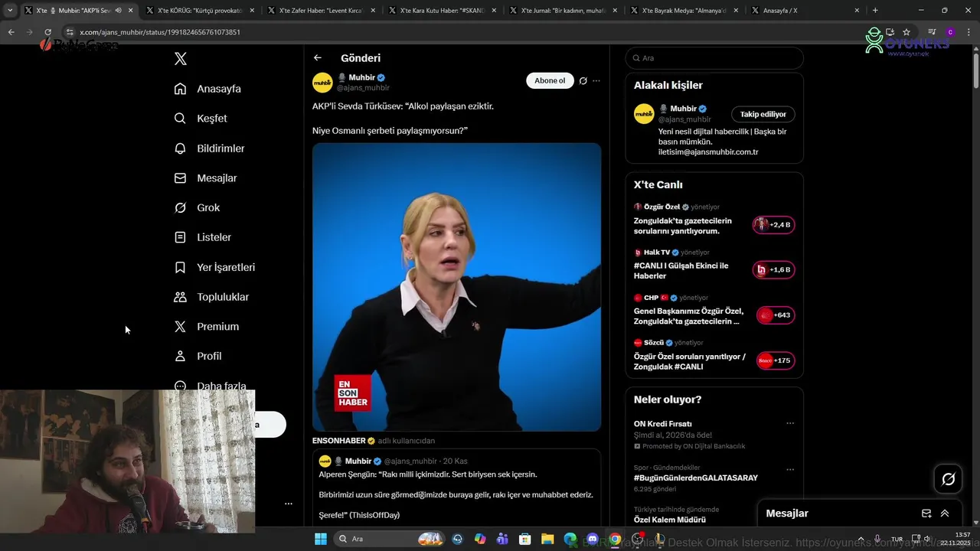Open Özel Kalem Müdürü trend

click(x=670, y=520)
